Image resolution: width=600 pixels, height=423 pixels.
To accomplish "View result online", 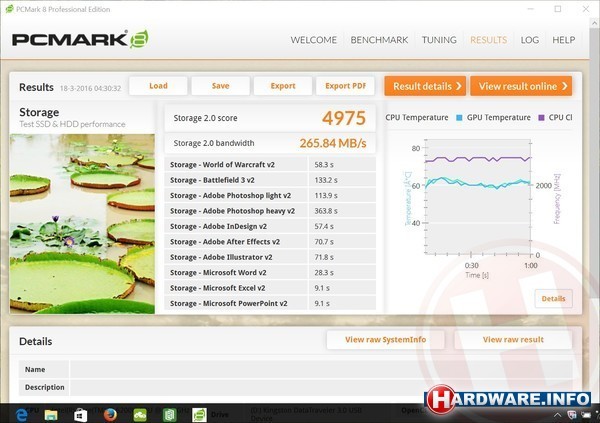I will pyautogui.click(x=521, y=86).
